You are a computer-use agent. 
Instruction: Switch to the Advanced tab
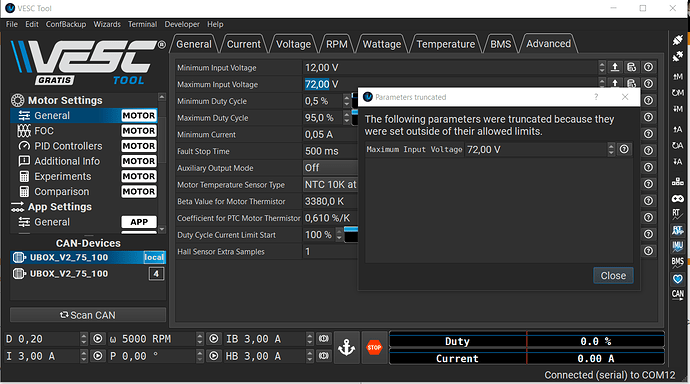click(548, 44)
